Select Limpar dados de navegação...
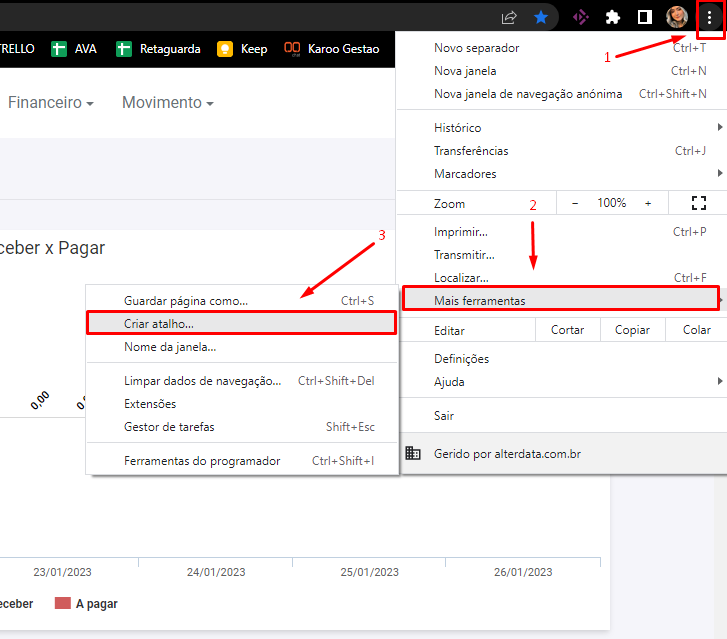This screenshot has height=639, width=727. click(x=242, y=381)
